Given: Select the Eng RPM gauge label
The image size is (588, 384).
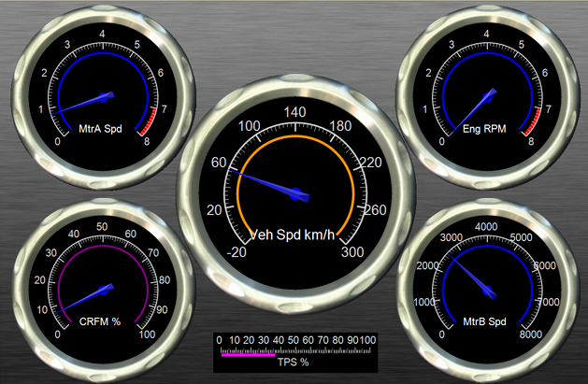Looking at the screenshot, I should [484, 129].
